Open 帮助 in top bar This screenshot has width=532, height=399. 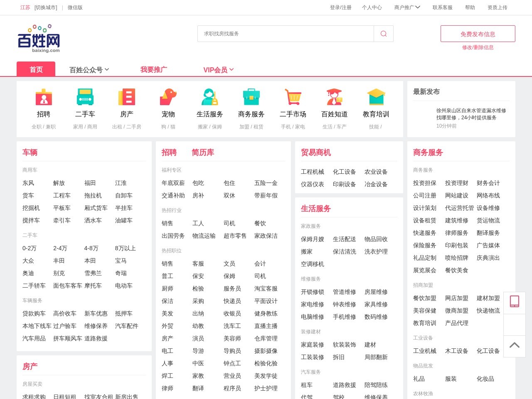470,7
